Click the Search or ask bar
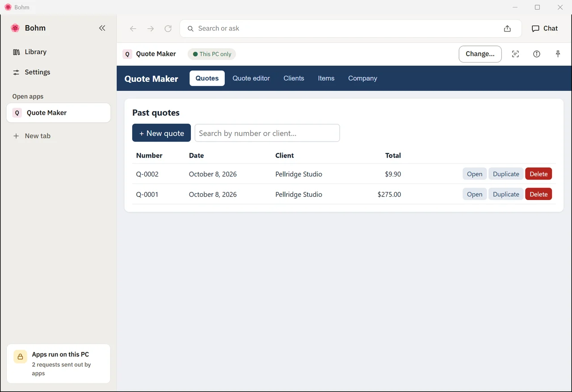This screenshot has width=572, height=392. pyautogui.click(x=351, y=29)
